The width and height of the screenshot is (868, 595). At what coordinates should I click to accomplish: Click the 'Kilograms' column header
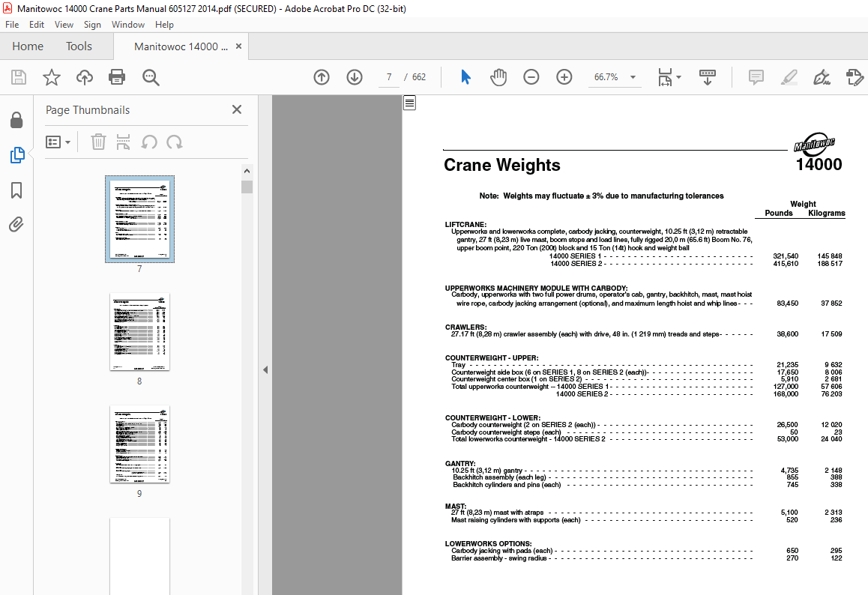(x=827, y=213)
